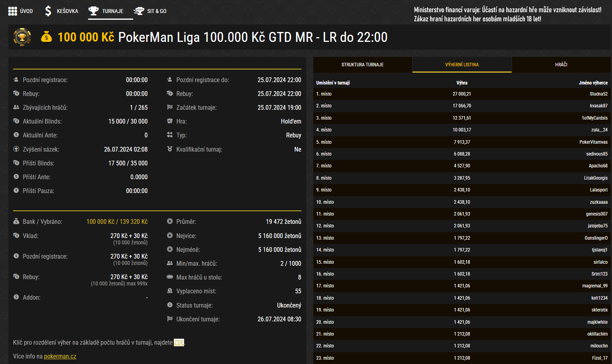Screen dimensions: 612x364
Task: Click the 100 000 Kč / 139 320 Kč bank value
Action: pyautogui.click(x=117, y=221)
